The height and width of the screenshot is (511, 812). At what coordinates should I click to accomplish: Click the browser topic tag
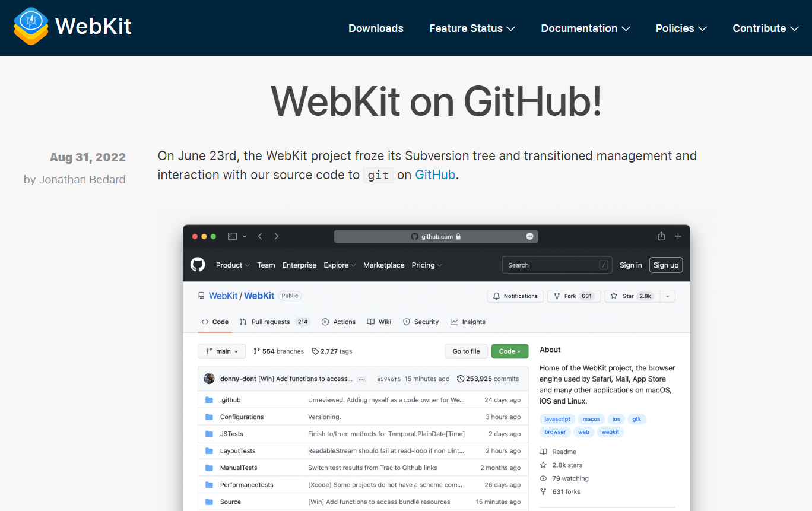tap(556, 432)
